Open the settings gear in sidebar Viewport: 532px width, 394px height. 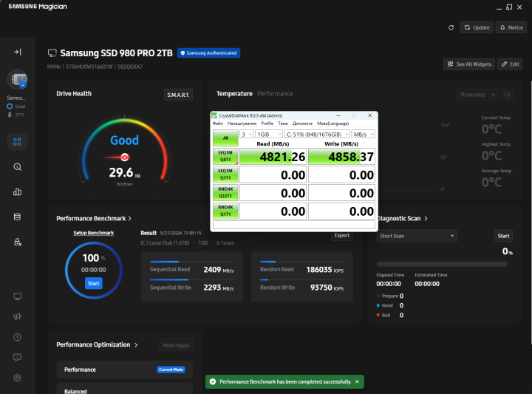point(17,378)
